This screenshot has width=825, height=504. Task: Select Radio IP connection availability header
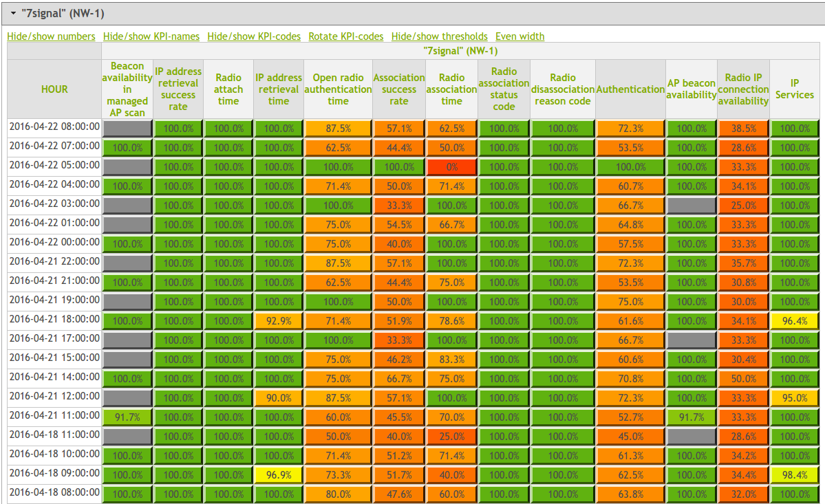pyautogui.click(x=743, y=89)
